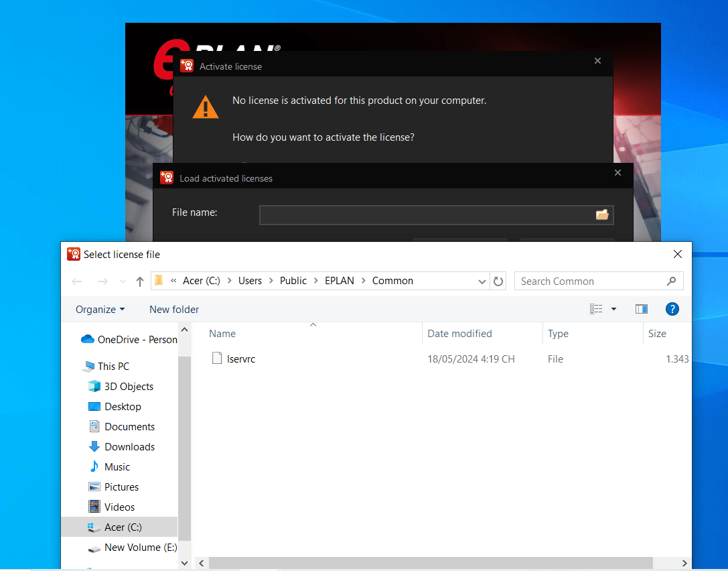Sort files by Date modified column
The image size is (728, 571).
[x=459, y=334]
